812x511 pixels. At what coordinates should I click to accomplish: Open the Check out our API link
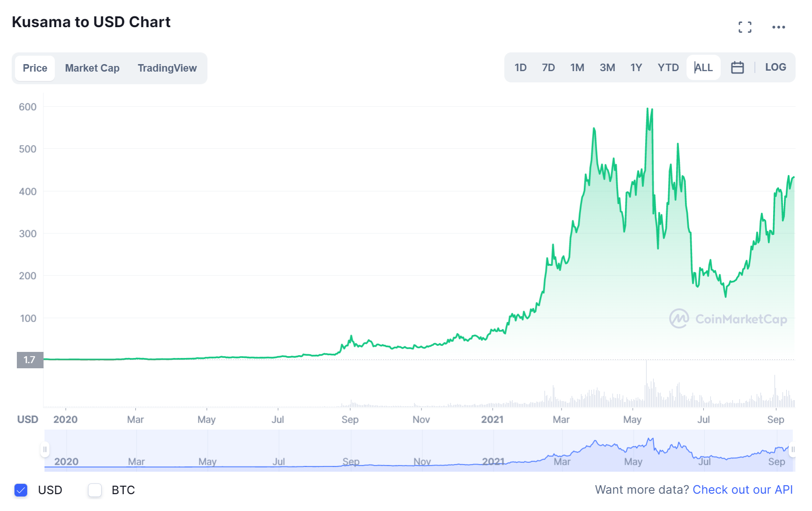coord(743,489)
